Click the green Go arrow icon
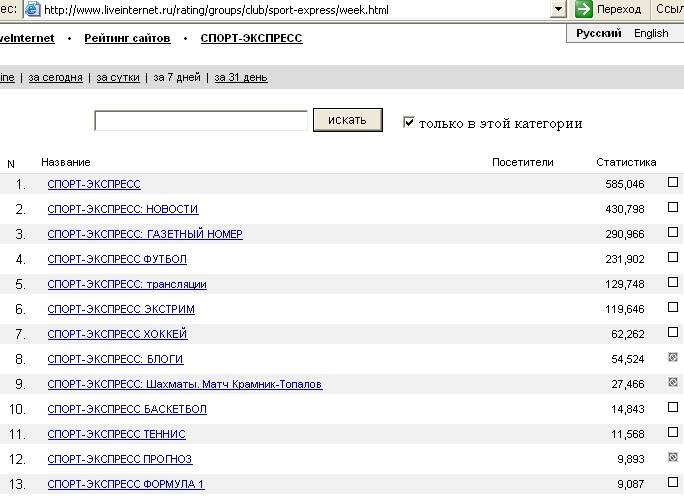Image resolution: width=684 pixels, height=498 pixels. pyautogui.click(x=584, y=9)
